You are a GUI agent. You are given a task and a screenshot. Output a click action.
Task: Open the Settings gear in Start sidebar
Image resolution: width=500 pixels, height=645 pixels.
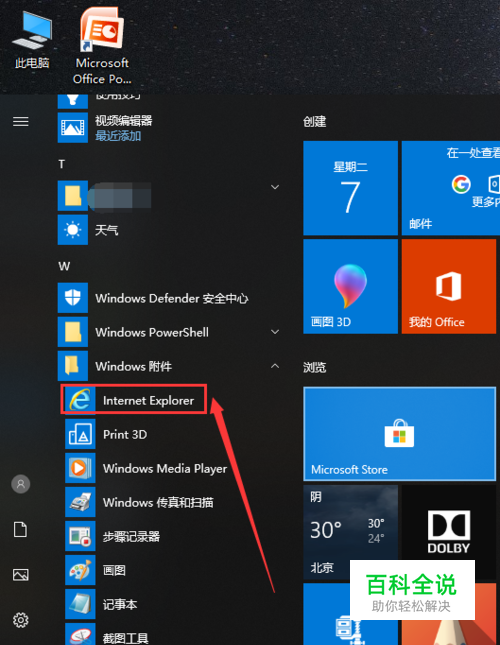coord(21,619)
